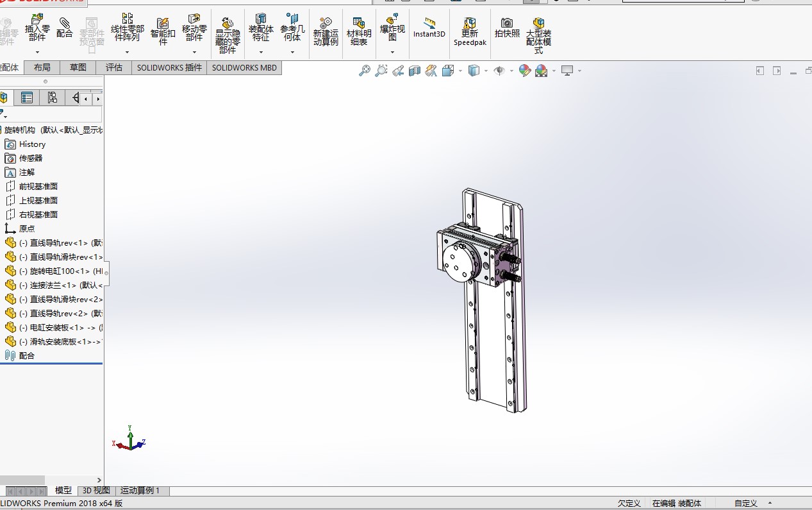Click Zoom to Fit magnifier icon

tap(365, 71)
